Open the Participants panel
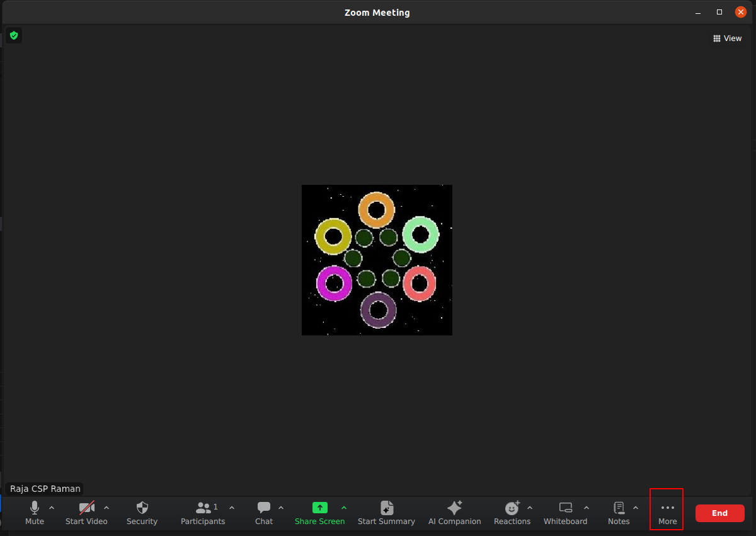This screenshot has height=536, width=756. (x=203, y=513)
